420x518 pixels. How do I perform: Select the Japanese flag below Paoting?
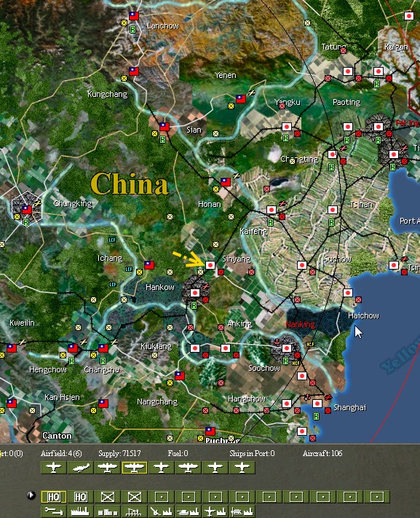point(348,127)
